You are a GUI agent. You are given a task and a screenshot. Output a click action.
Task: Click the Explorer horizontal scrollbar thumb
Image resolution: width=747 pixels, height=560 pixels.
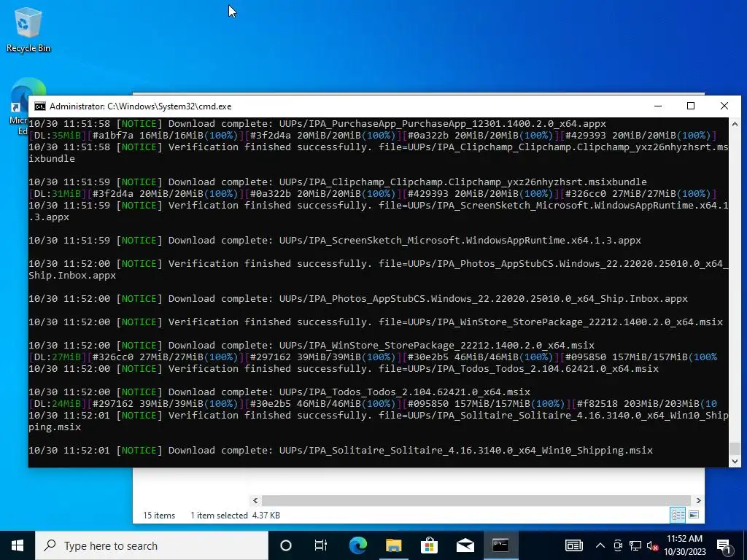click(x=476, y=500)
